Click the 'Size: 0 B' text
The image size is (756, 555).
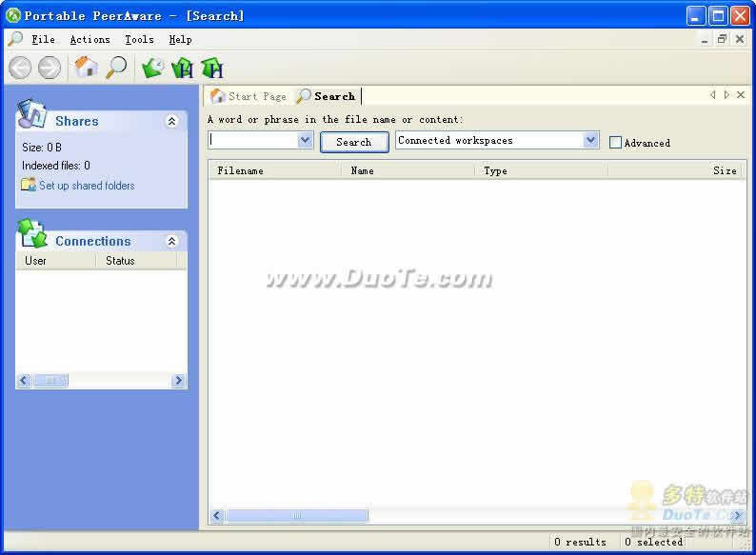tap(42, 147)
